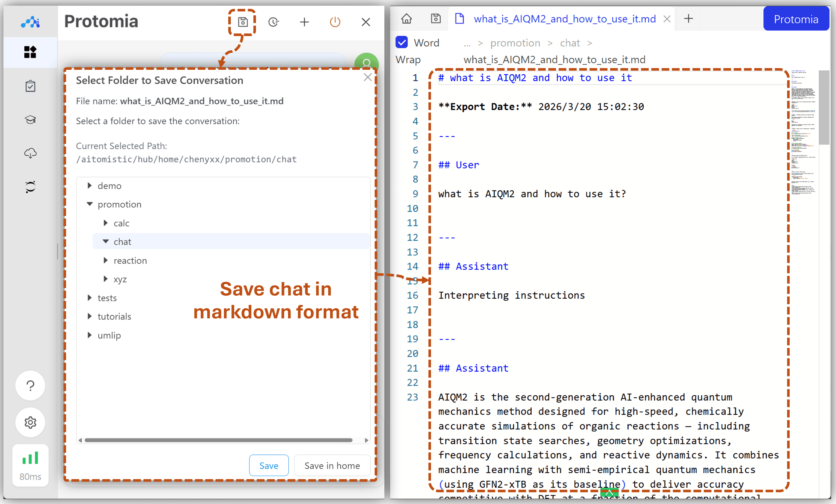Expand the demo folder
This screenshot has width=836, height=504.
pyautogui.click(x=90, y=185)
